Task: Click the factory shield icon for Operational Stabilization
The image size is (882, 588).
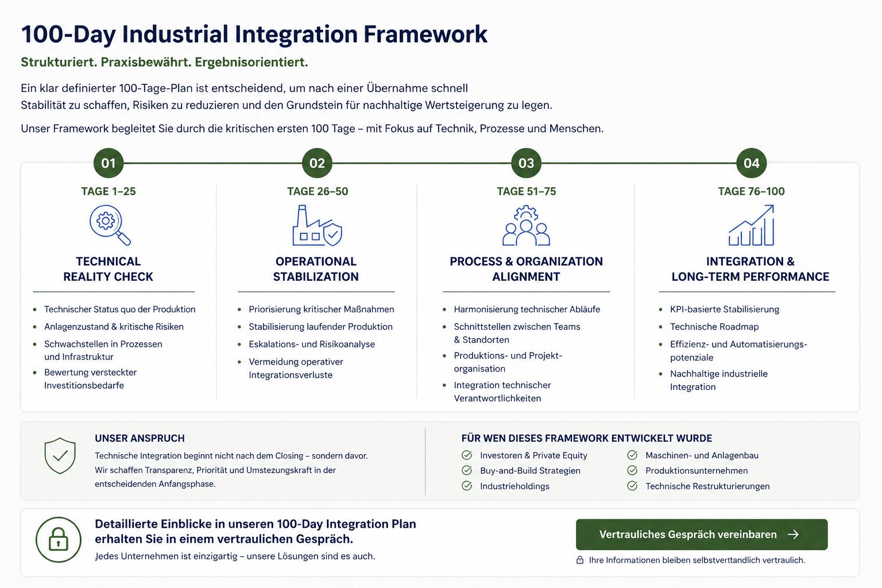Action: tap(316, 226)
